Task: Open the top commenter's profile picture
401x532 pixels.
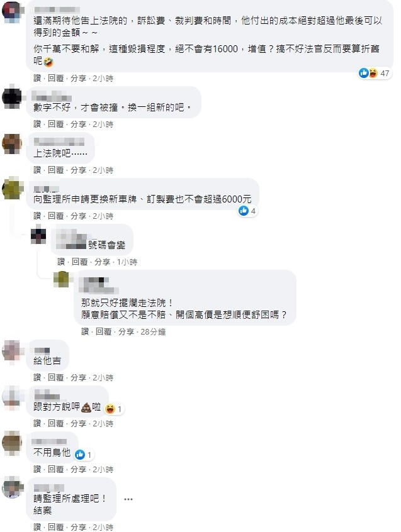Action: (x=13, y=11)
